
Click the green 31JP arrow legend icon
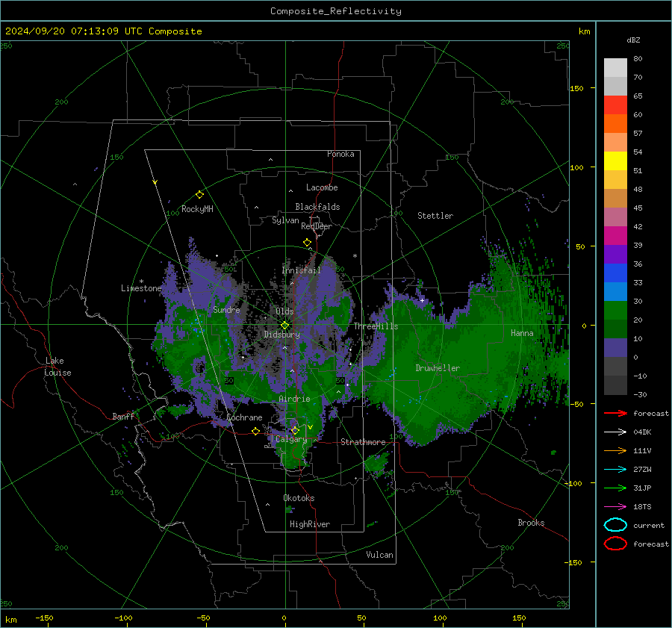(x=615, y=488)
